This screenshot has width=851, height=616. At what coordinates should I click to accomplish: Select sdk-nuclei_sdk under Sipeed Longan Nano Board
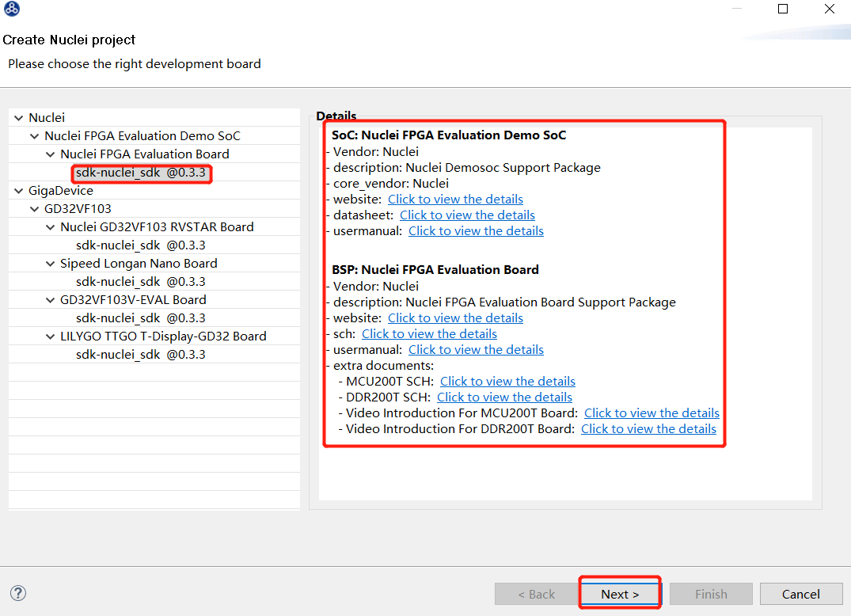coord(141,282)
